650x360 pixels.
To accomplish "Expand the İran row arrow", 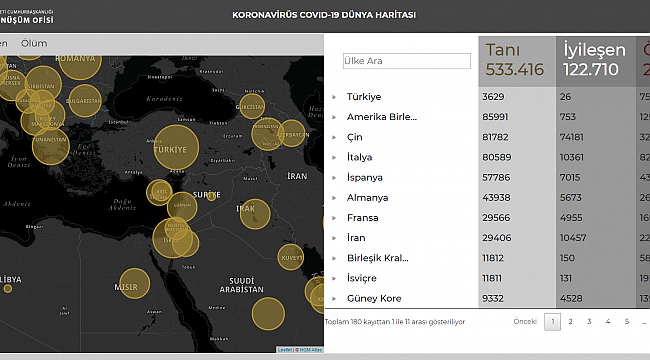I will (334, 238).
